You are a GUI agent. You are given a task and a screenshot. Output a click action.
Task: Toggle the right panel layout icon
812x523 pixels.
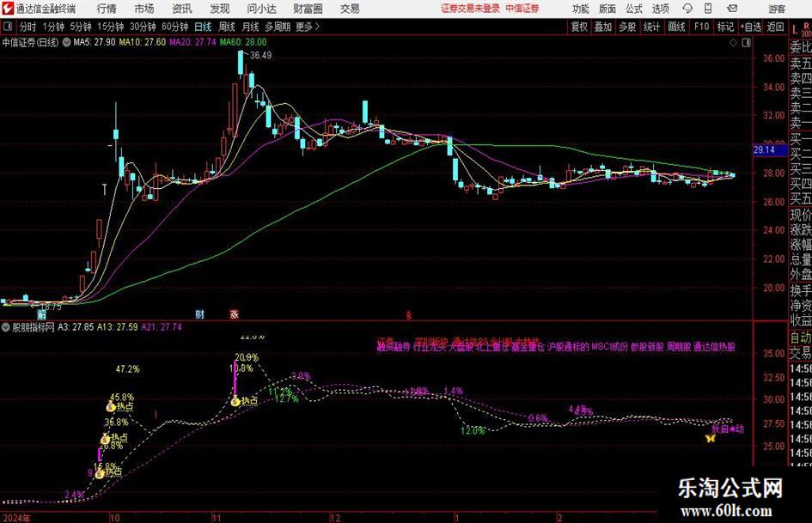(x=746, y=43)
